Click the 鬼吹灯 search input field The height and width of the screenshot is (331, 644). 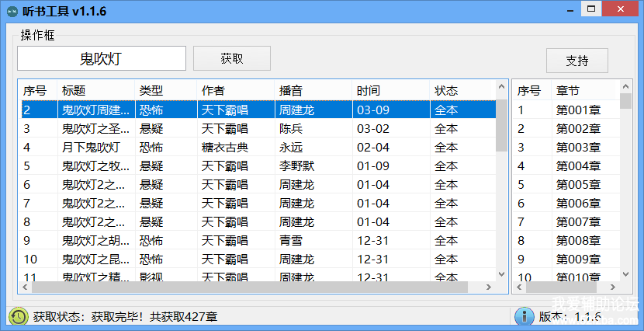[x=102, y=58]
